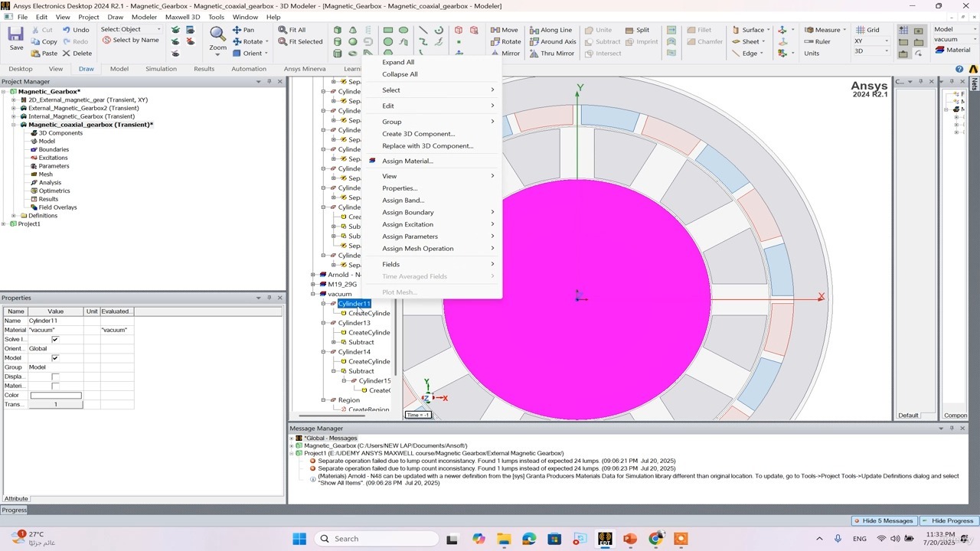Open PowerPoint from the taskbar
The width and height of the screenshot is (980, 551).
630,539
